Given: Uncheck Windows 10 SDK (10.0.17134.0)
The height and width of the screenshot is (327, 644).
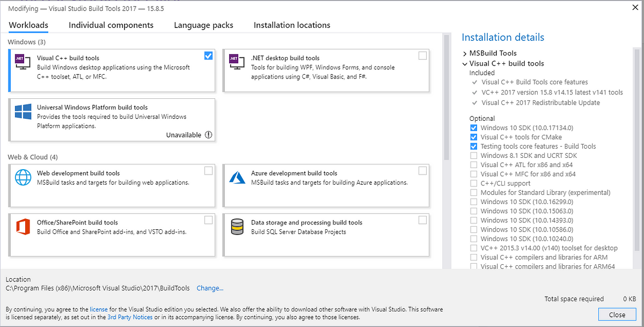Looking at the screenshot, I should [x=473, y=128].
